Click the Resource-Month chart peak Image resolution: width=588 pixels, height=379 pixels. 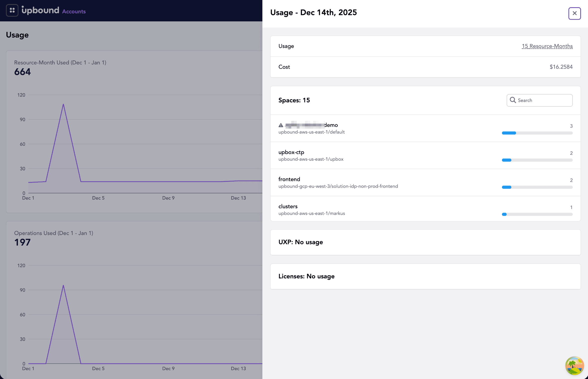point(63,104)
